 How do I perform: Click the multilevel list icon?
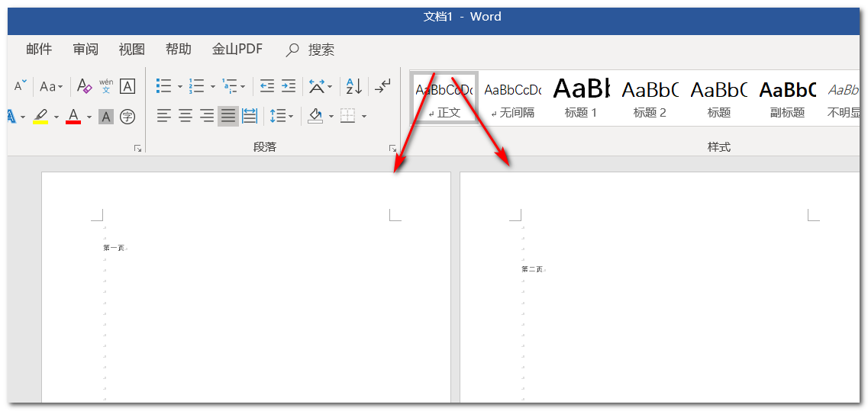230,86
